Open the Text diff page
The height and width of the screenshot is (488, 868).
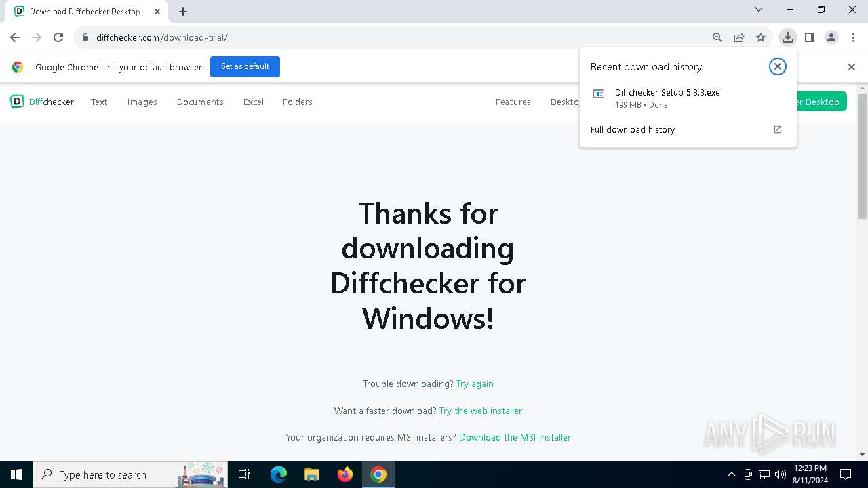pyautogui.click(x=99, y=102)
